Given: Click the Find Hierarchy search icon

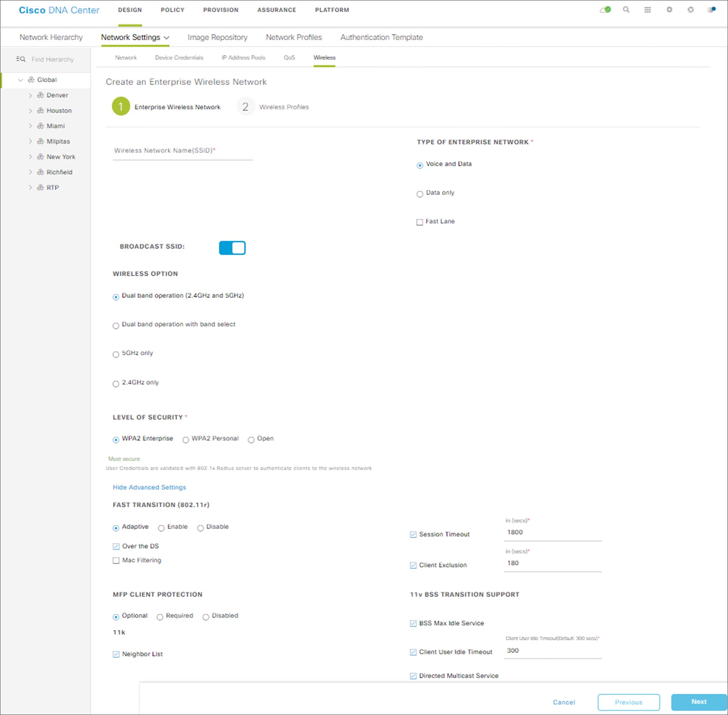Looking at the screenshot, I should (x=21, y=59).
